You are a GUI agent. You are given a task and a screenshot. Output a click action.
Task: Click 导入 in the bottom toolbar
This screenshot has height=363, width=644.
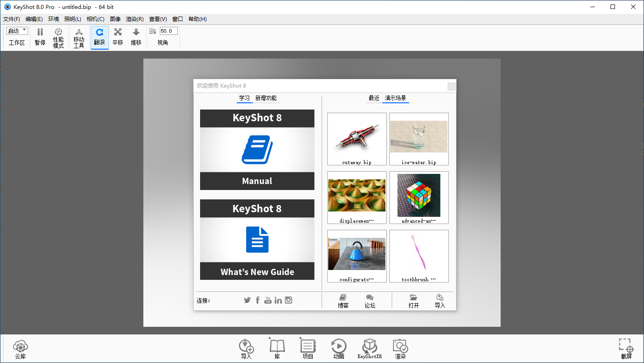(x=246, y=349)
